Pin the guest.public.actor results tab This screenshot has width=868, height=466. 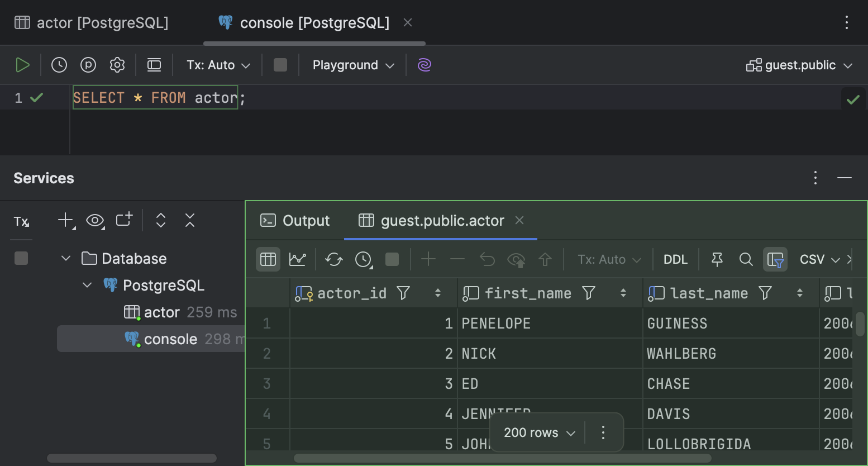(717, 259)
